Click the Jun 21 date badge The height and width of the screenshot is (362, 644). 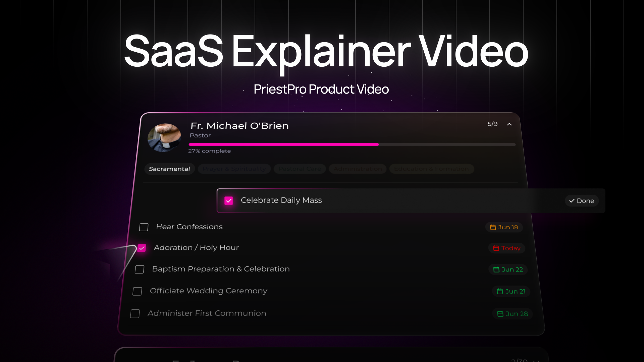click(511, 291)
